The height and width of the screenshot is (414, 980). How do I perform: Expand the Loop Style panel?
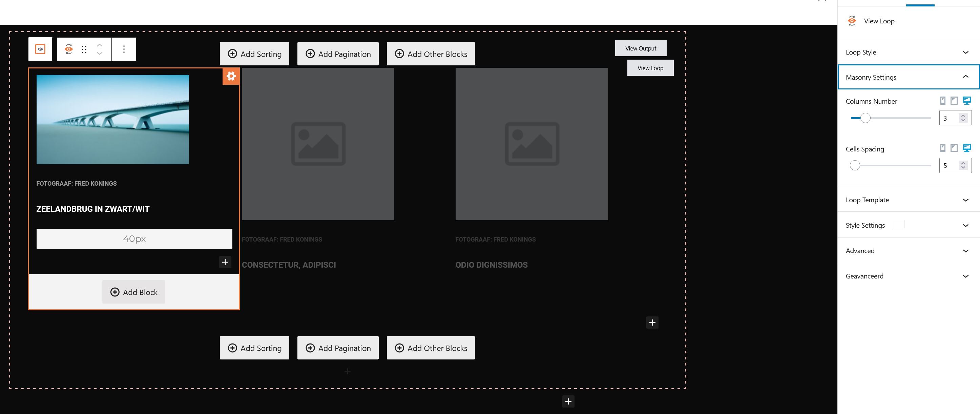click(909, 52)
